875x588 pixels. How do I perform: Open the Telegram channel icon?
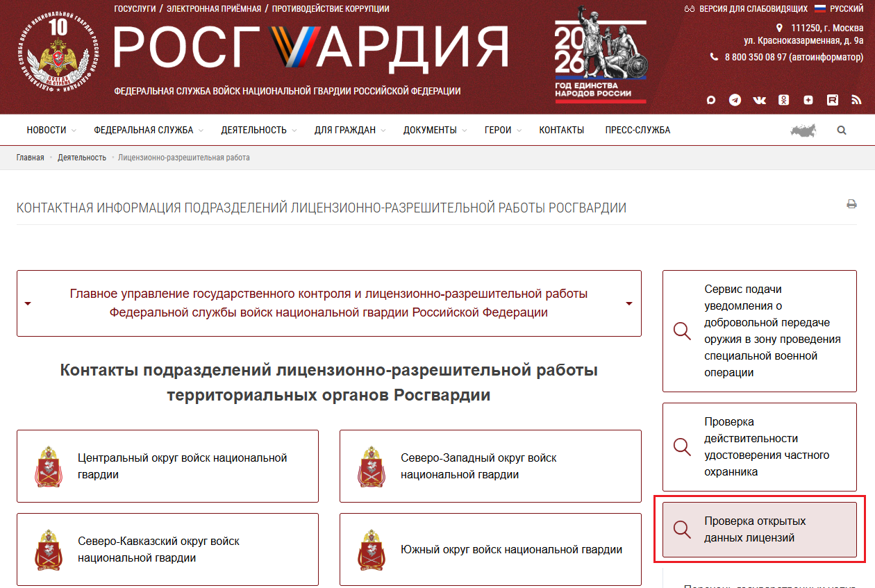(735, 100)
